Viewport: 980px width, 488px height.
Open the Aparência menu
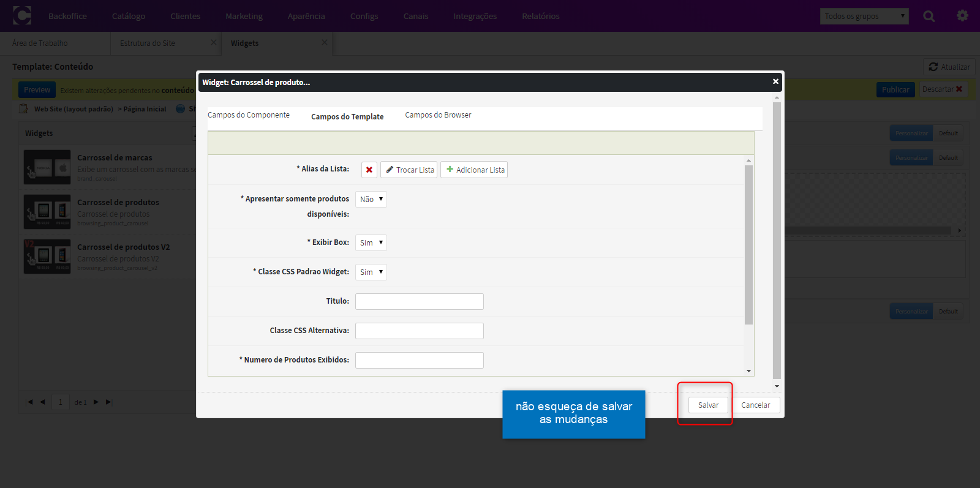point(306,16)
